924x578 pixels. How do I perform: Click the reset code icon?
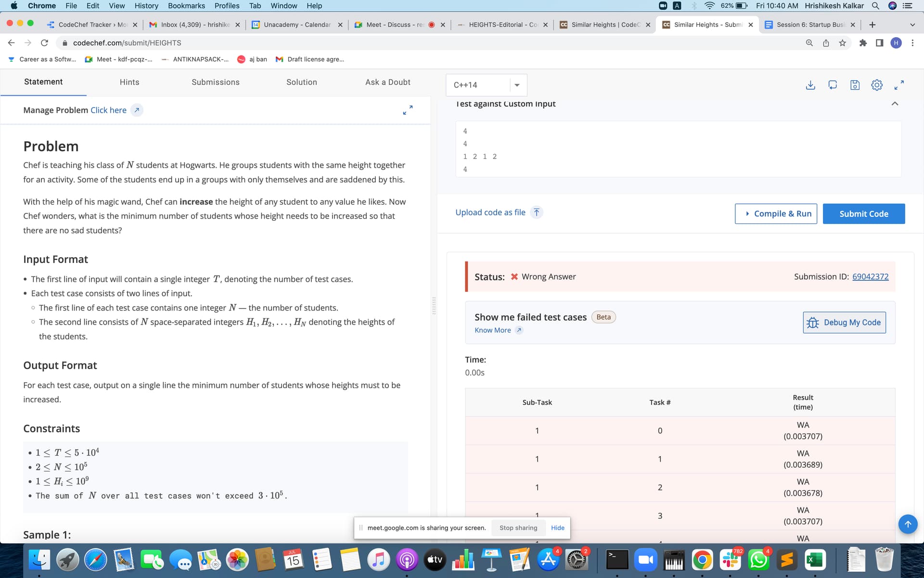[833, 85]
